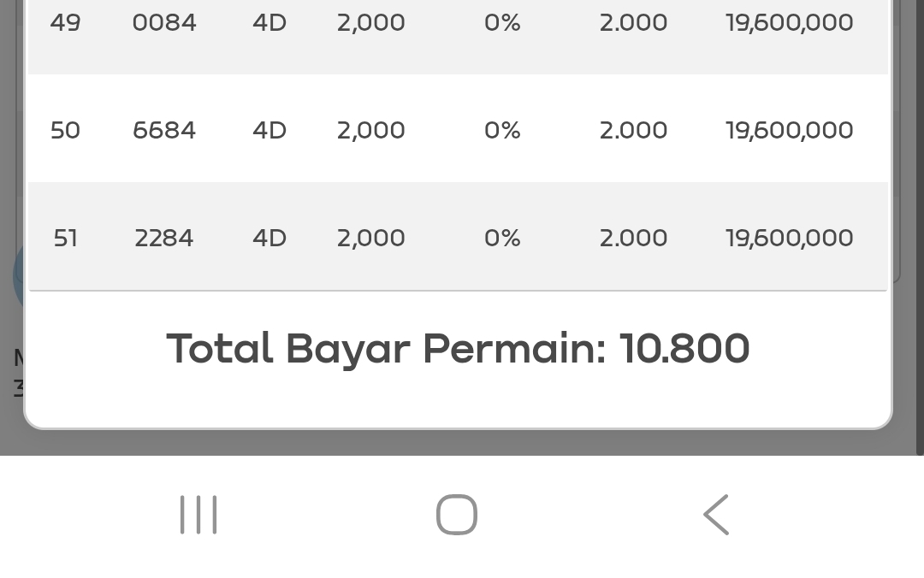Select bet number 2284
This screenshot has width=924, height=578.
(164, 239)
